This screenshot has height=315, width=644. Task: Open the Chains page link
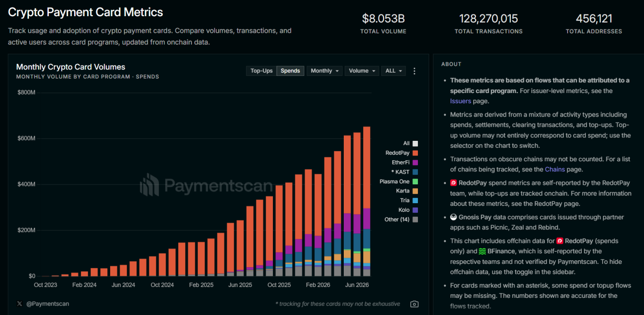click(x=555, y=169)
